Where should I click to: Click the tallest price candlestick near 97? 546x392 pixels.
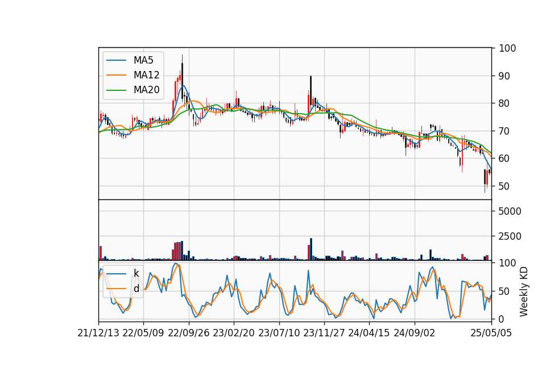tap(182, 78)
